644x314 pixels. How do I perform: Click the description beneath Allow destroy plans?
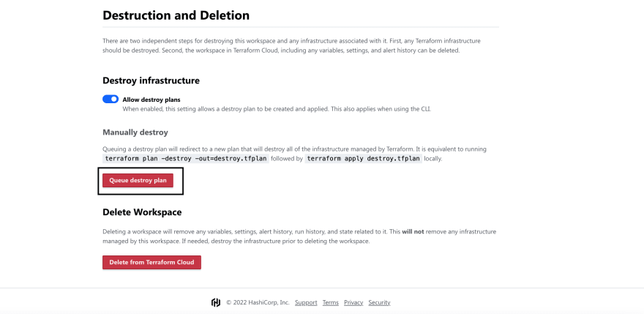click(x=277, y=109)
